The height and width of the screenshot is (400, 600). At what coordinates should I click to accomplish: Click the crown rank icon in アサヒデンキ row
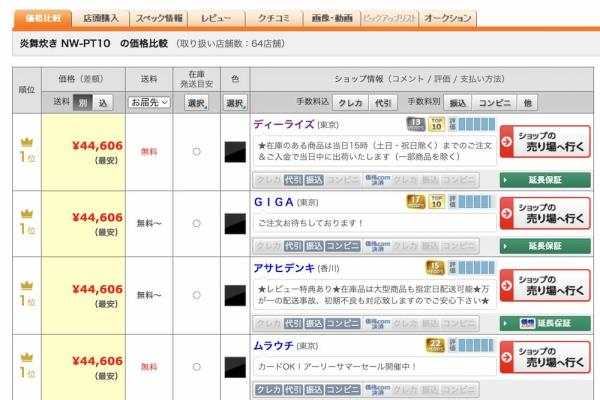pos(27,286)
